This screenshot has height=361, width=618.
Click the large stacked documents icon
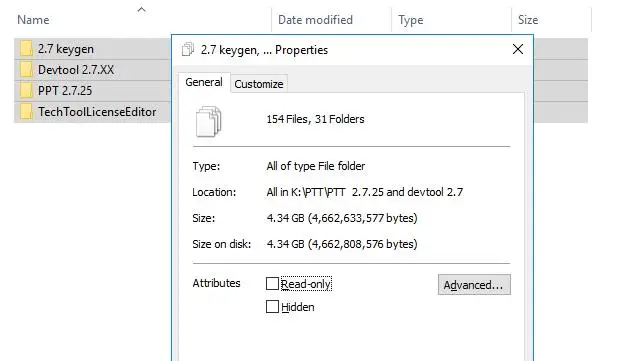208,121
